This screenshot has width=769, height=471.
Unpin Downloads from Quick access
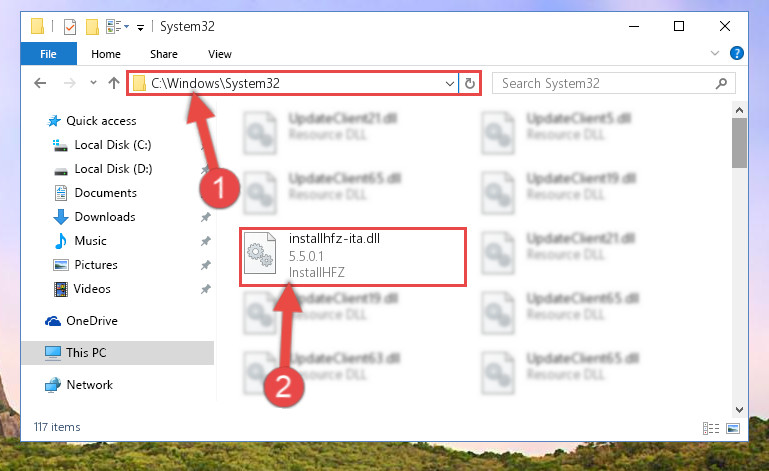click(x=205, y=217)
